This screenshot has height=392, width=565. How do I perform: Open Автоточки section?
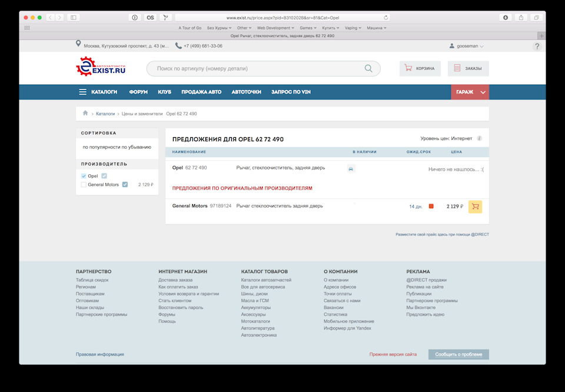(x=246, y=92)
